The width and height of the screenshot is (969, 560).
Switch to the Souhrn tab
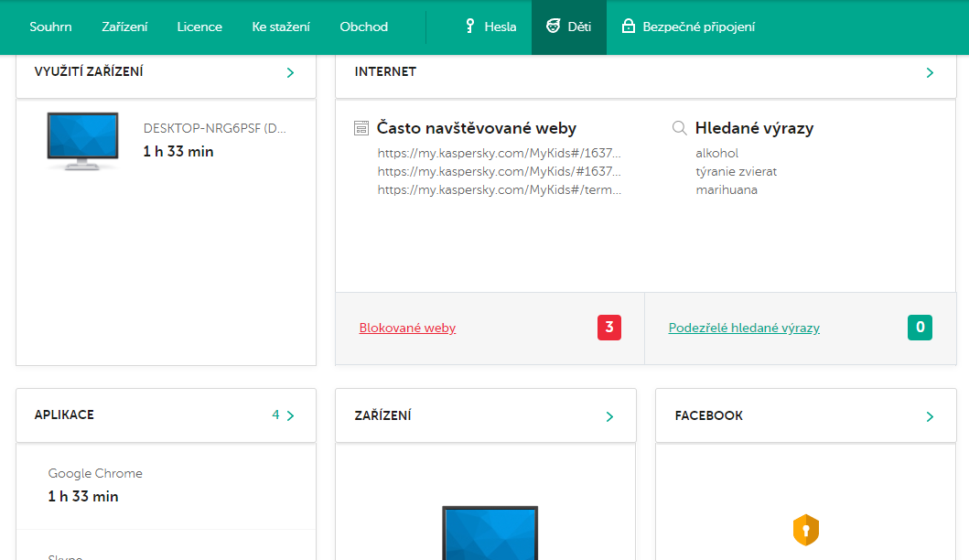(50, 27)
